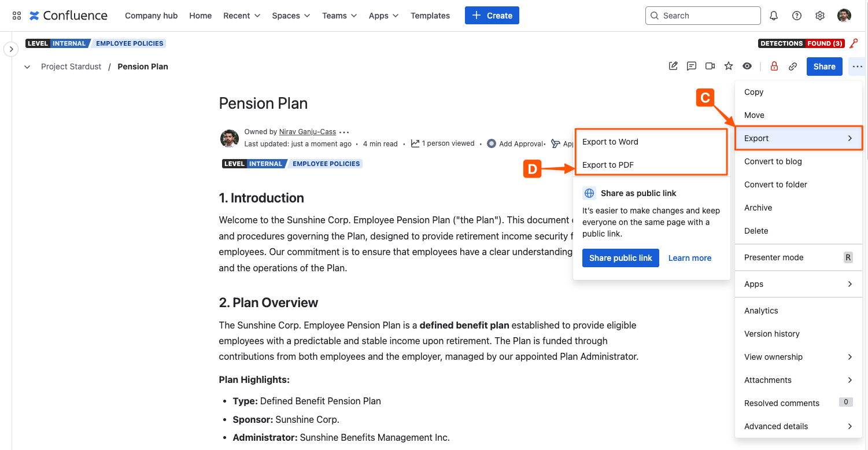The width and height of the screenshot is (868, 450).
Task: Choose Export to Word option
Action: click(x=610, y=142)
